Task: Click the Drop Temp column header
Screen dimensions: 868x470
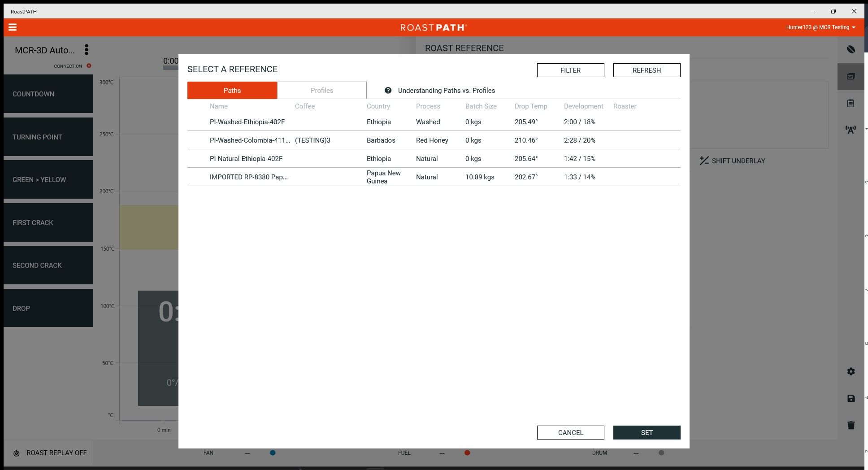Action: (531, 106)
